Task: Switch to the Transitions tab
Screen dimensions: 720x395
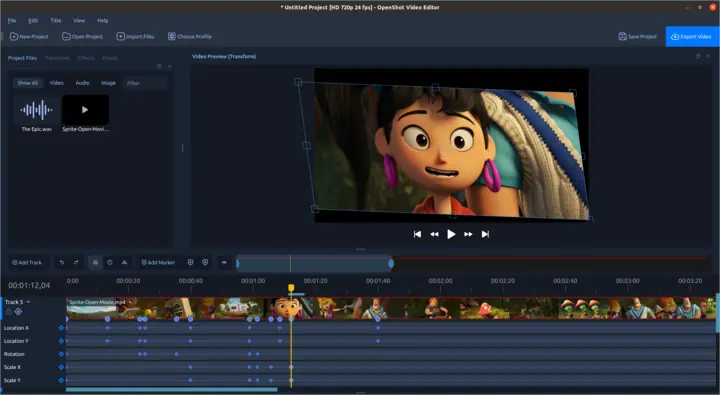Action: [x=57, y=58]
